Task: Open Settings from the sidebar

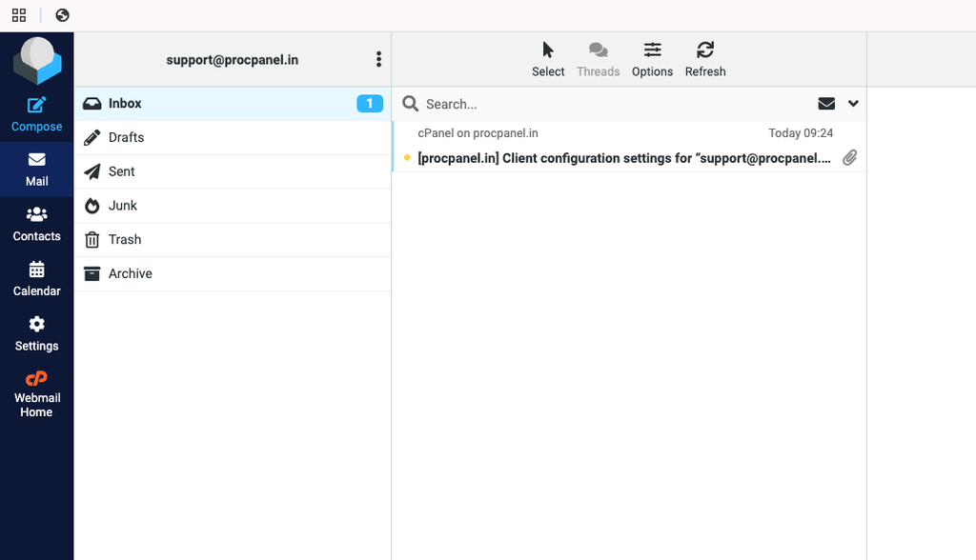Action: point(37,334)
